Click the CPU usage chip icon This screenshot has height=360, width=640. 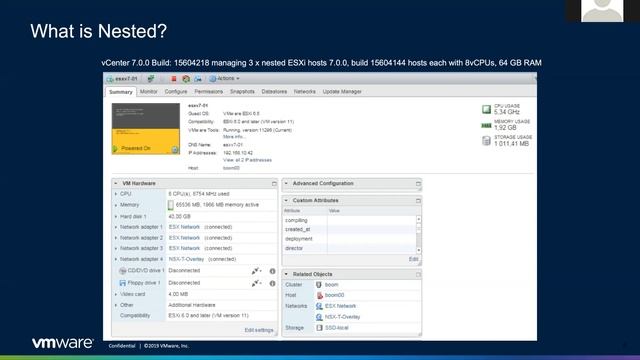486,109
